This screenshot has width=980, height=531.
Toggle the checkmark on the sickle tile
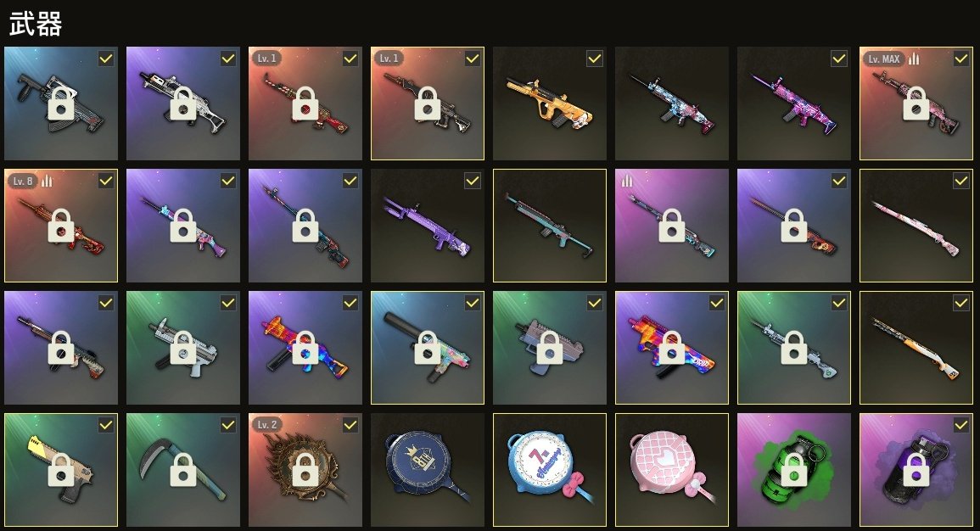click(x=228, y=426)
